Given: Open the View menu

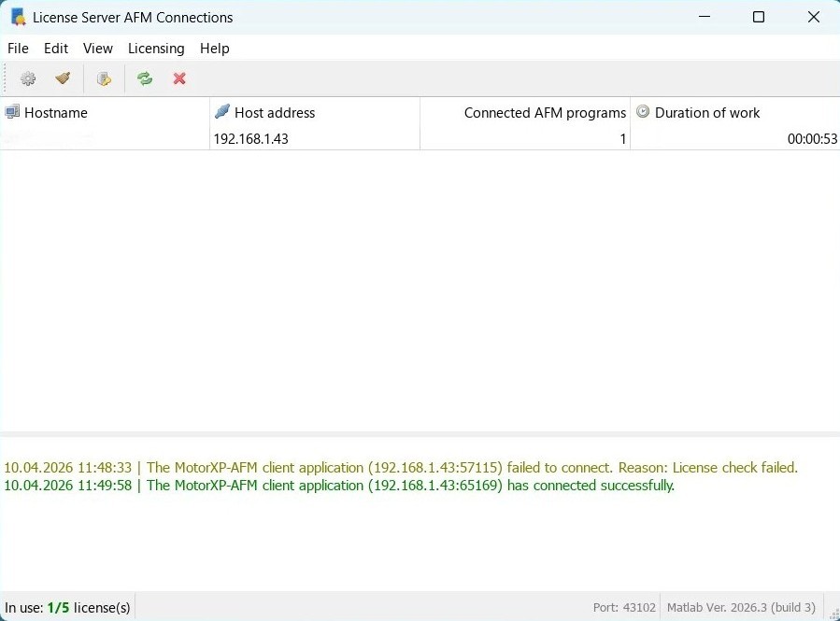Looking at the screenshot, I should pos(97,48).
